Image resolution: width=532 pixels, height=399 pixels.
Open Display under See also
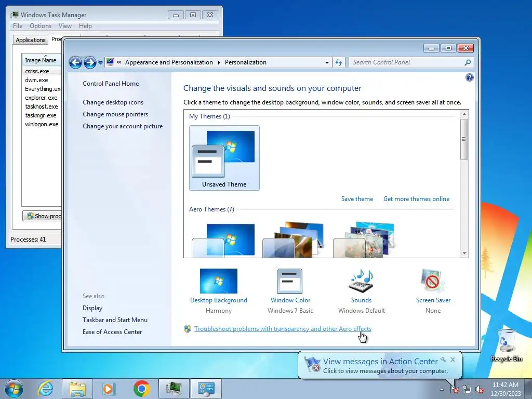92,308
